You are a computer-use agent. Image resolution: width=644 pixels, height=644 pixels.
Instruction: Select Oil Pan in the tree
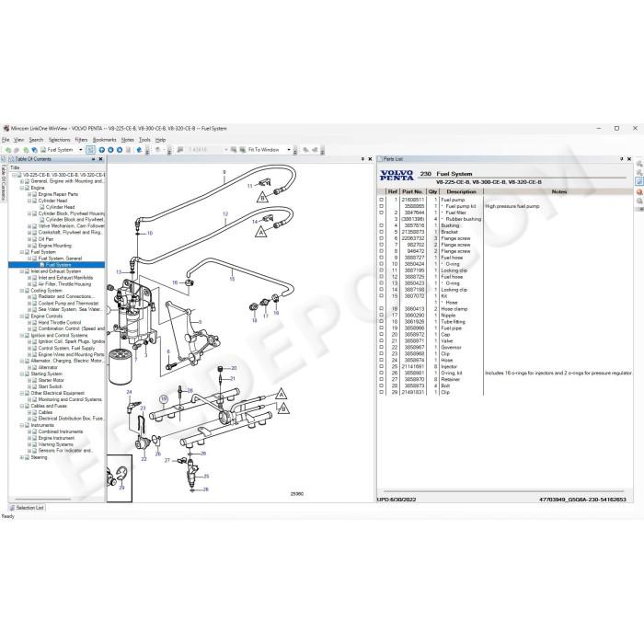pyautogui.click(x=46, y=239)
